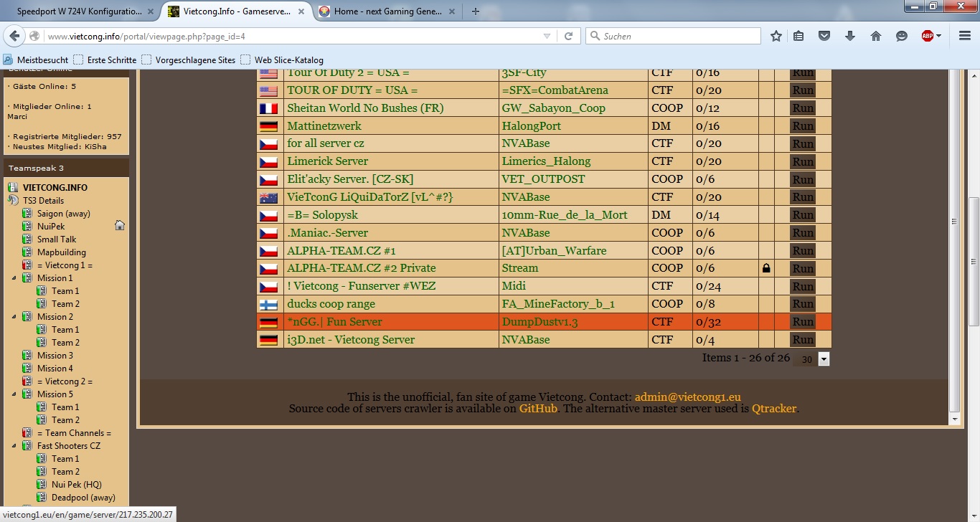Click the smiley chat icon in toolbar
The width and height of the screenshot is (980, 522).
click(x=902, y=36)
